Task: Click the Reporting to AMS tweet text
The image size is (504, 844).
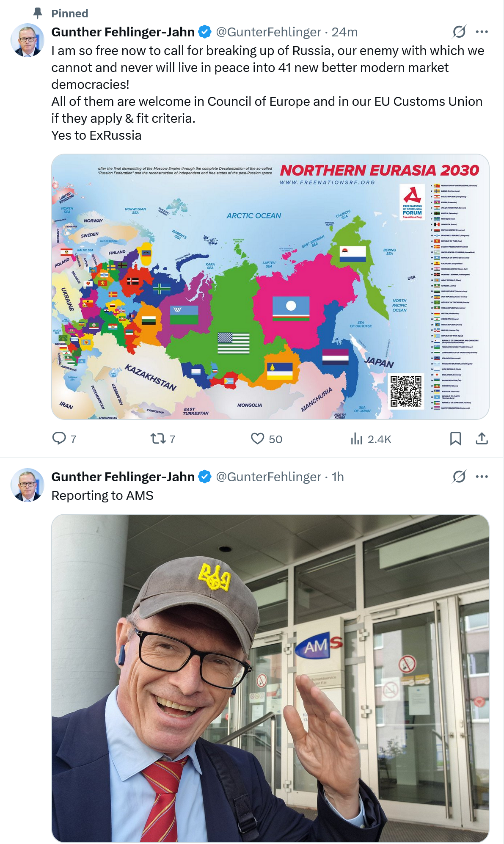Action: (x=102, y=495)
